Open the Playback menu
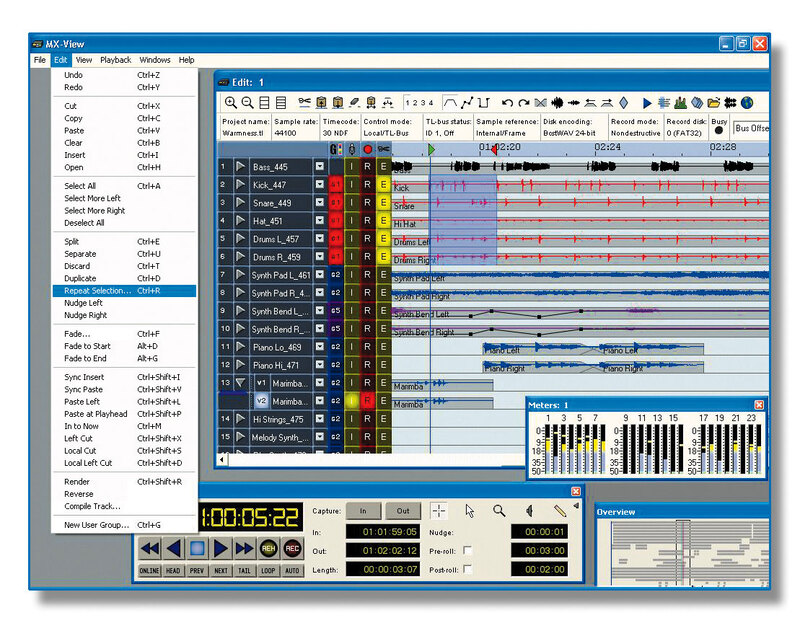This screenshot has height=623, width=800. 116,60
